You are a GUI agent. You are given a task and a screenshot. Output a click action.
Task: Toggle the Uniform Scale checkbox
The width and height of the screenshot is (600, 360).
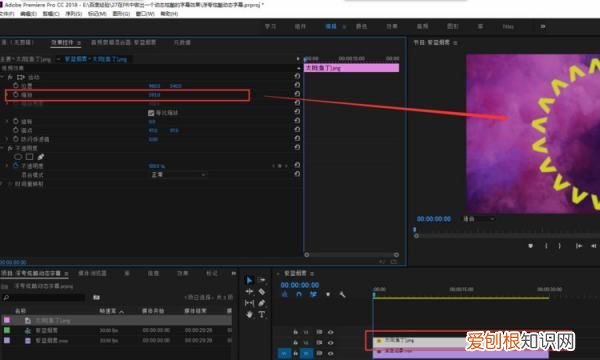click(x=151, y=113)
